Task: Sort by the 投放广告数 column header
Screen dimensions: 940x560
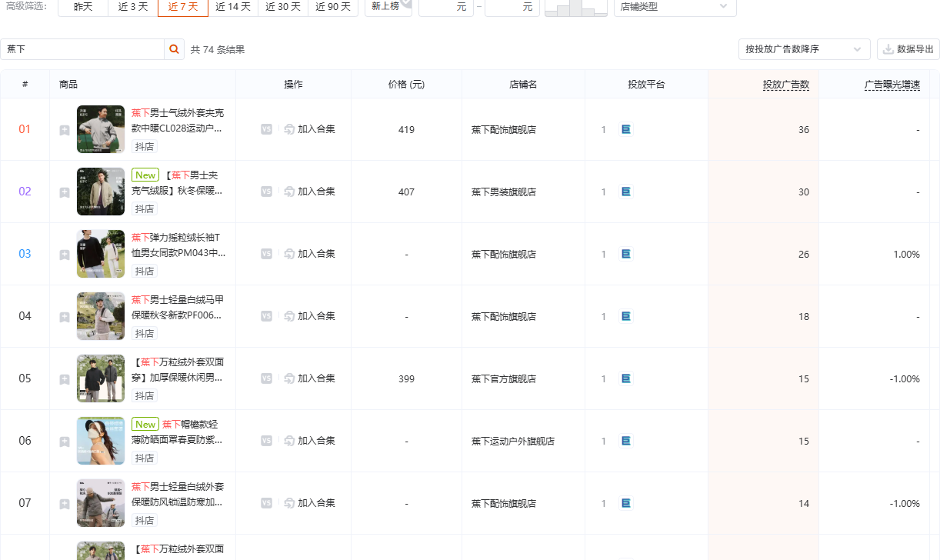Action: pyautogui.click(x=786, y=85)
